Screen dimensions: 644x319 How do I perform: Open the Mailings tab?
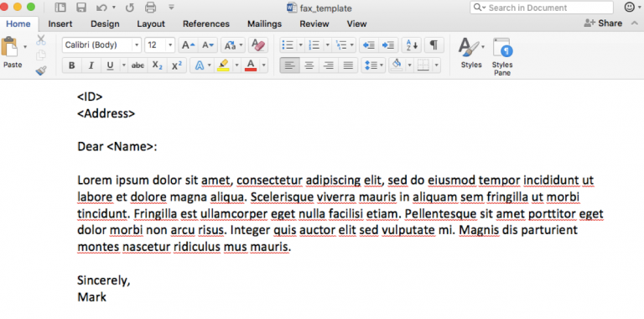coord(264,24)
